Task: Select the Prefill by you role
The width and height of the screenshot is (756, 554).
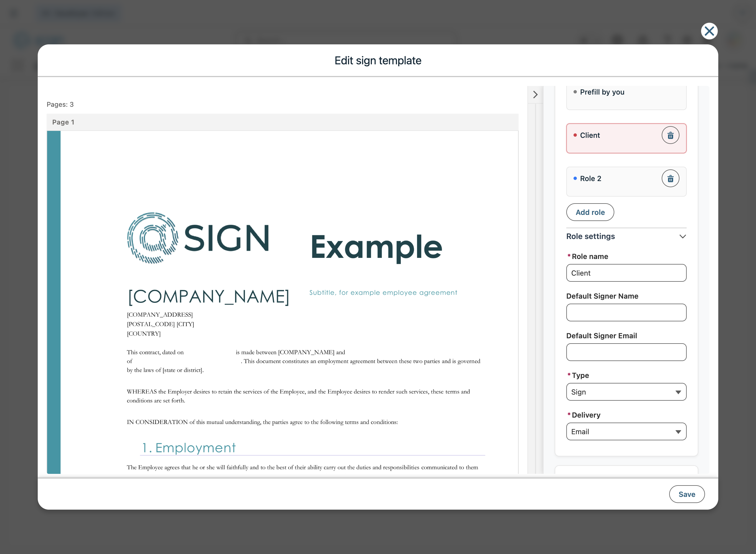Action: pyautogui.click(x=602, y=92)
